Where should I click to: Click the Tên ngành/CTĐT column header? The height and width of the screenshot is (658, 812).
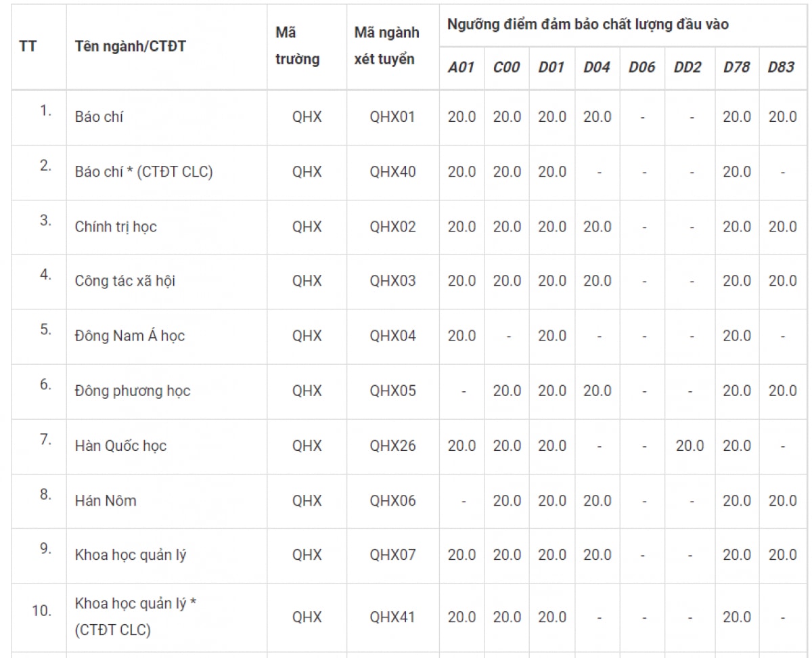tap(131, 47)
